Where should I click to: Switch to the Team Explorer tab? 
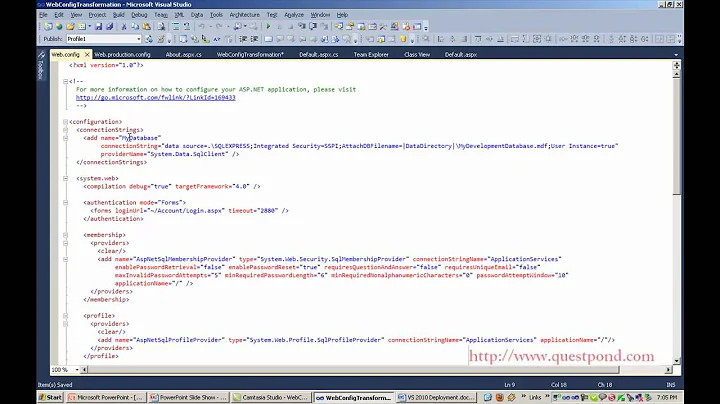[x=371, y=55]
